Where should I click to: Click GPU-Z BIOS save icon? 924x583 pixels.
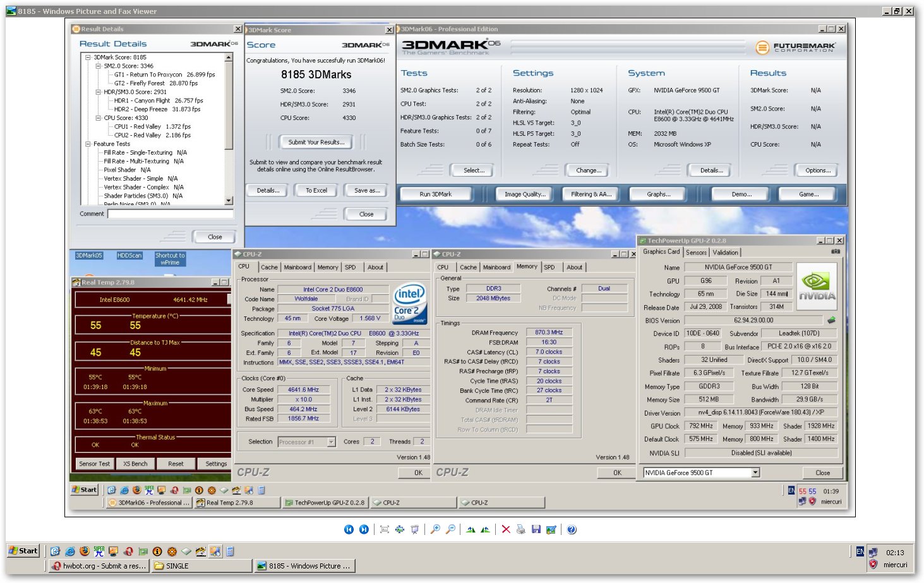pos(832,320)
